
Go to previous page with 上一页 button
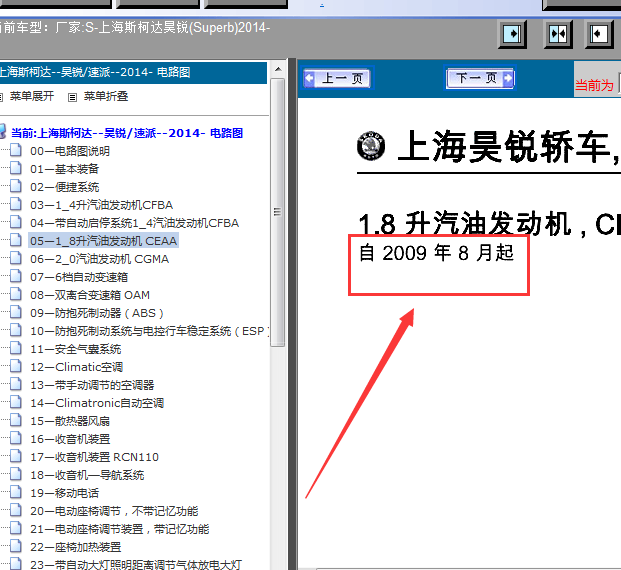tap(337, 78)
